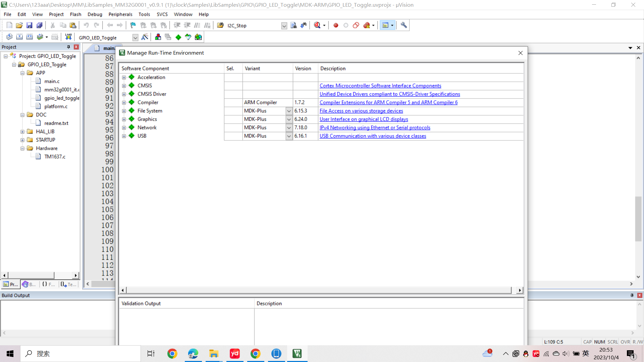Screen dimensions: 644x362
Task: Click the New file toolbar icon
Action: pos(9,25)
